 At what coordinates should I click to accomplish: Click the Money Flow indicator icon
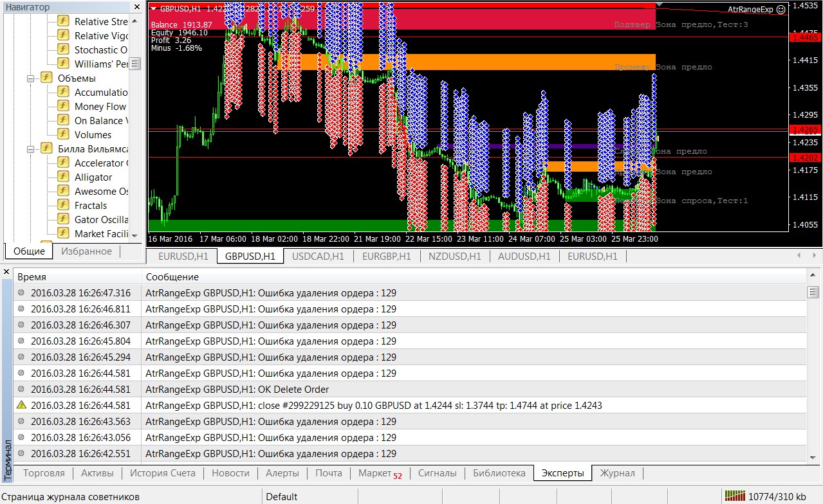(64, 106)
